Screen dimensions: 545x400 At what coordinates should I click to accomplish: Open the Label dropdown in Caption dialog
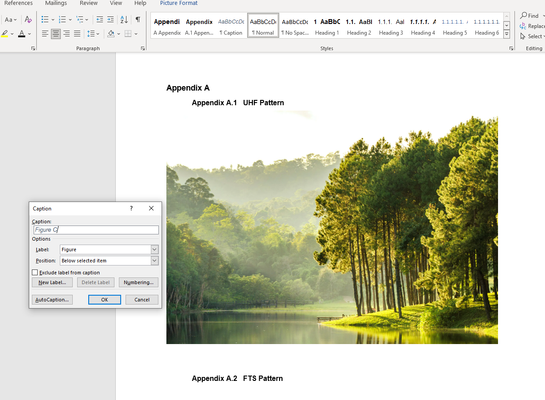(x=155, y=250)
